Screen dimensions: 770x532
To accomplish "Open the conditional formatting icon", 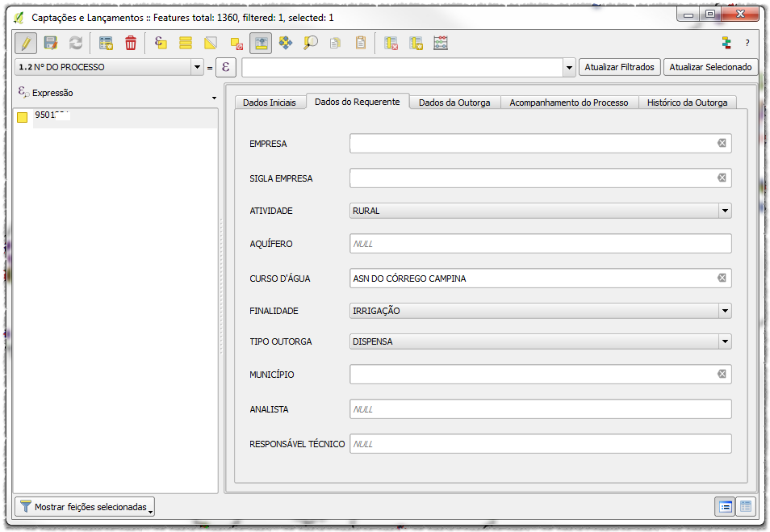I will coord(726,43).
